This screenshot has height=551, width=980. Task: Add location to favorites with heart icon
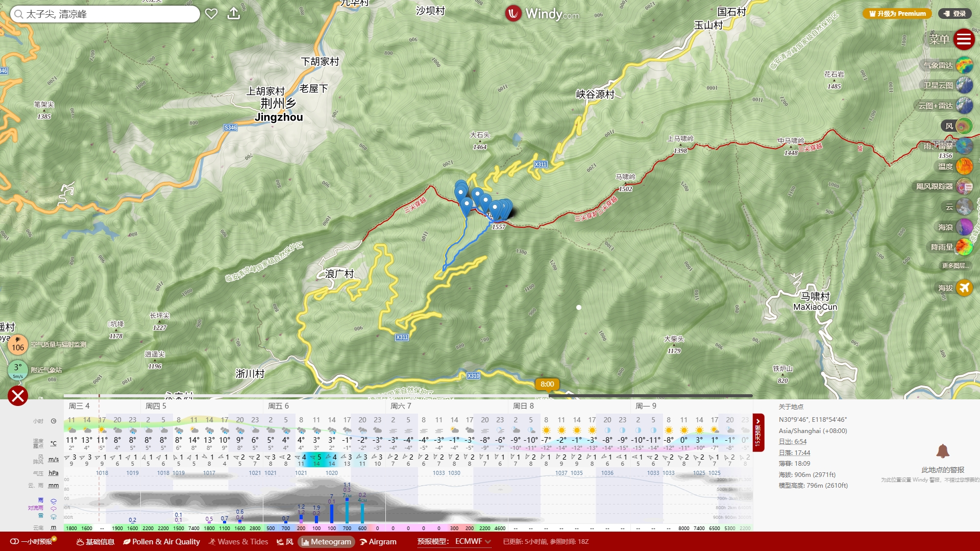coord(211,14)
